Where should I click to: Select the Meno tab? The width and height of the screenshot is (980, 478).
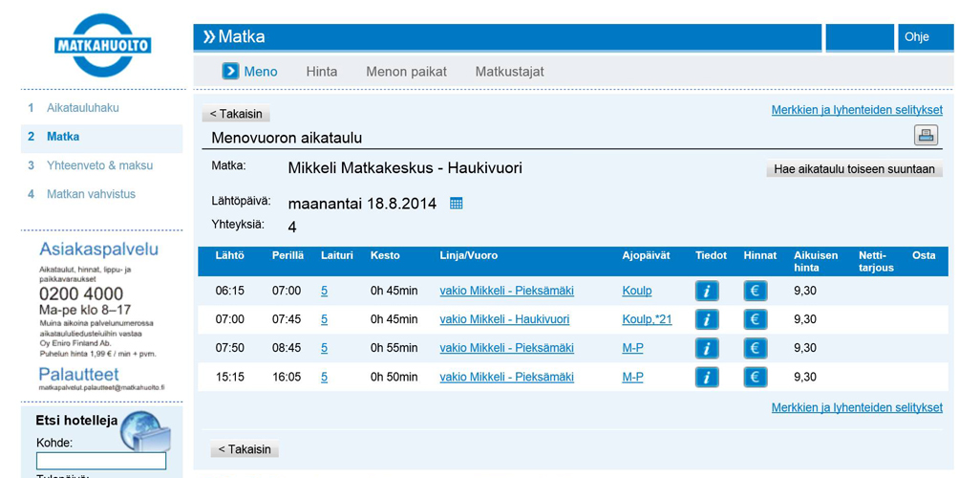(x=261, y=72)
